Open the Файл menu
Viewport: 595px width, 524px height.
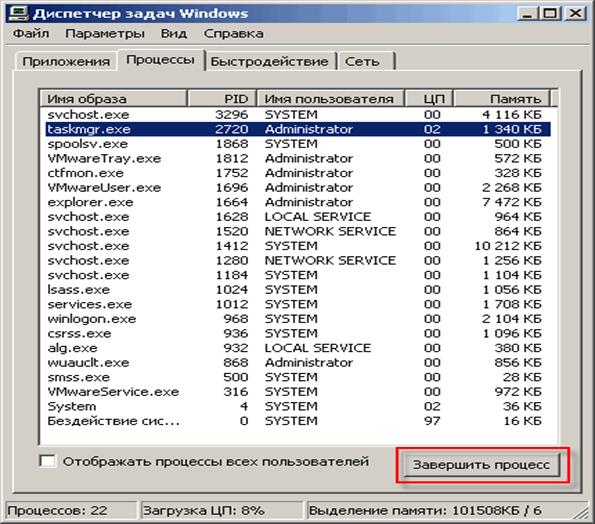pyautogui.click(x=31, y=33)
